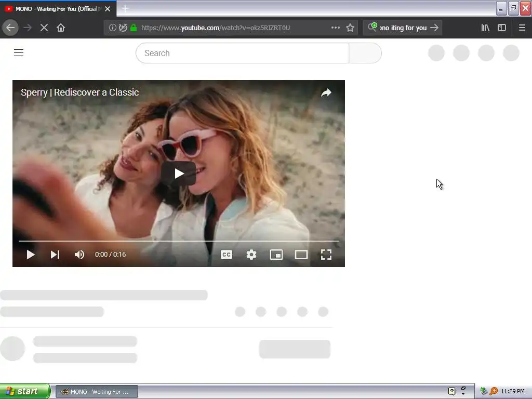Skip to the next video
Screen dimensions: 532x399
(x=55, y=255)
